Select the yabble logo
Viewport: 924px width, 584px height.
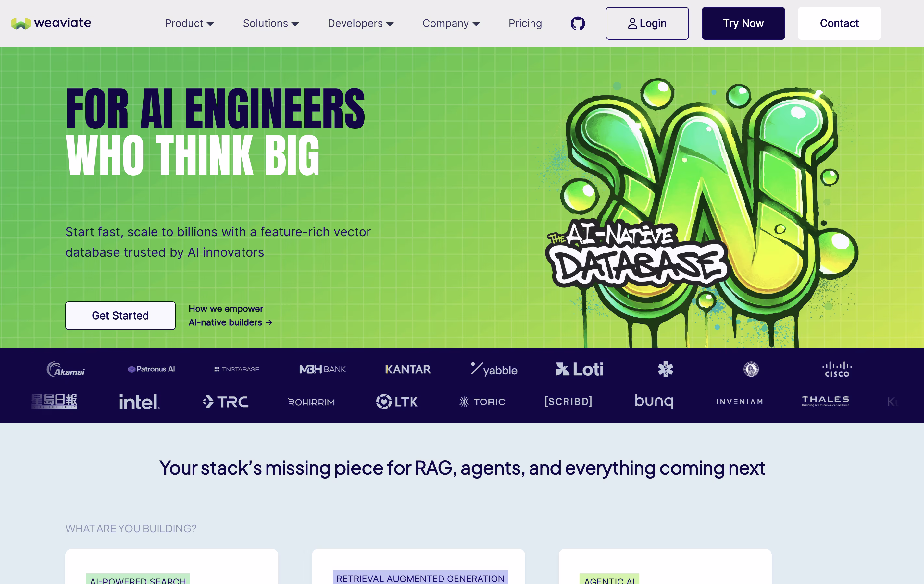494,369
